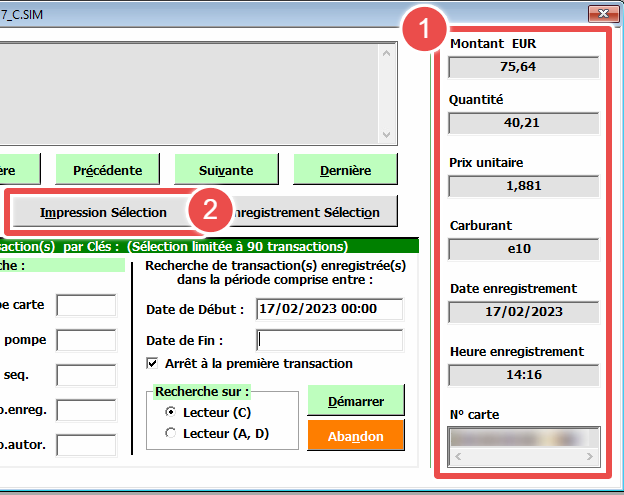Uncheck Arrêt à la première transaction
The image size is (624, 495).
[153, 363]
